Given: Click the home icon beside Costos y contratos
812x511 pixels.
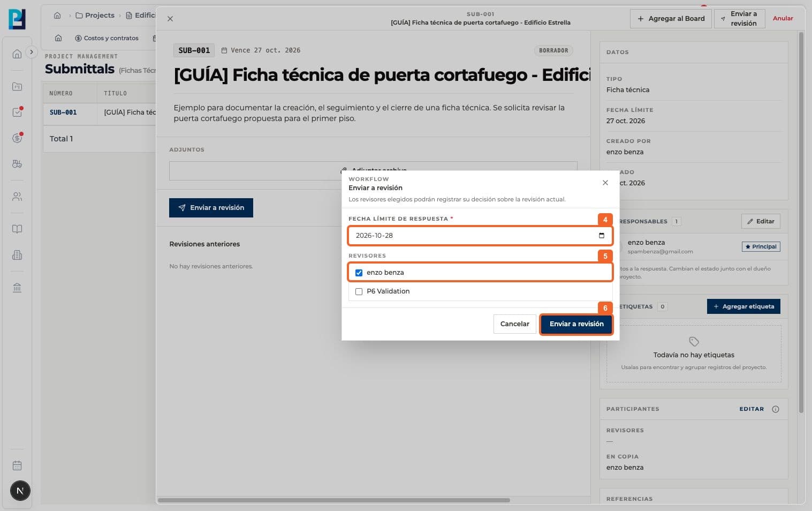Looking at the screenshot, I should click(x=58, y=38).
